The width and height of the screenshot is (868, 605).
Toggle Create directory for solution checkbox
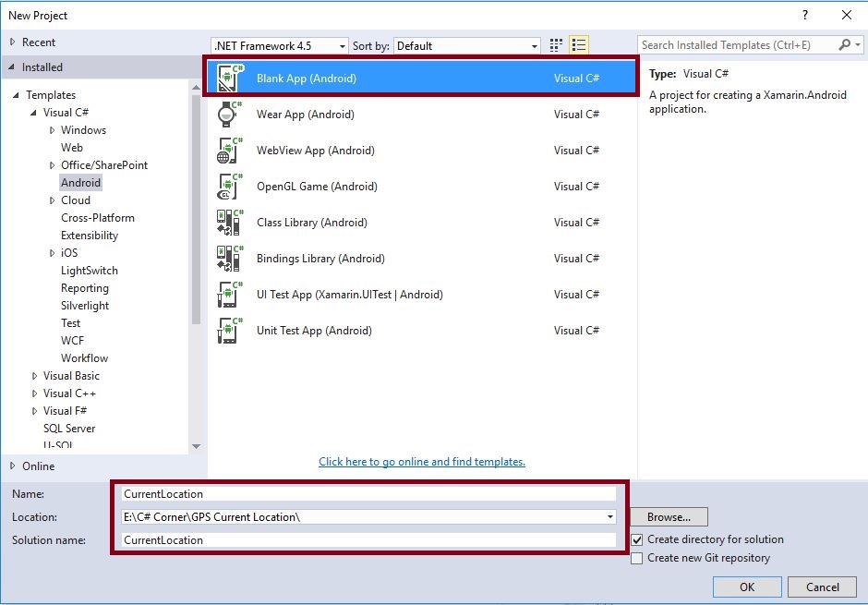click(x=637, y=539)
